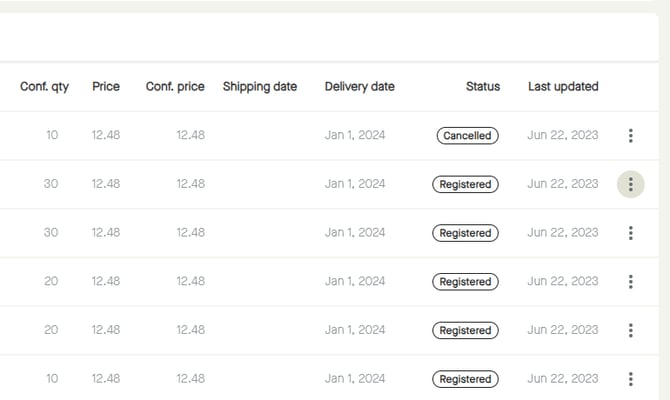Click the Registered badge in the second row
The height and width of the screenshot is (400, 670).
pyautogui.click(x=465, y=184)
